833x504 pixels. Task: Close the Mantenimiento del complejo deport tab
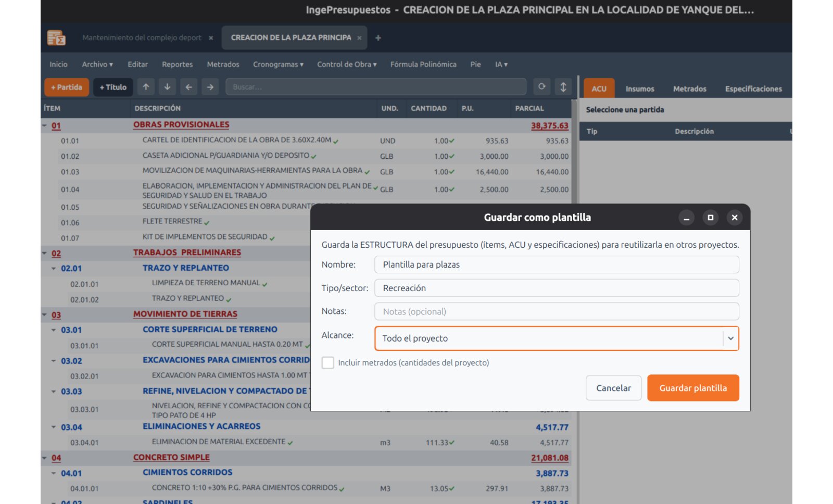211,38
